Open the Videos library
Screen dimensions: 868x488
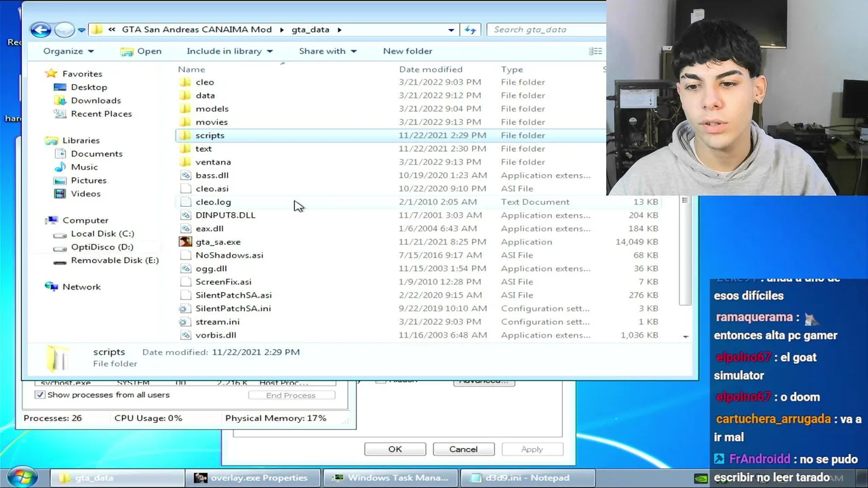click(x=85, y=193)
